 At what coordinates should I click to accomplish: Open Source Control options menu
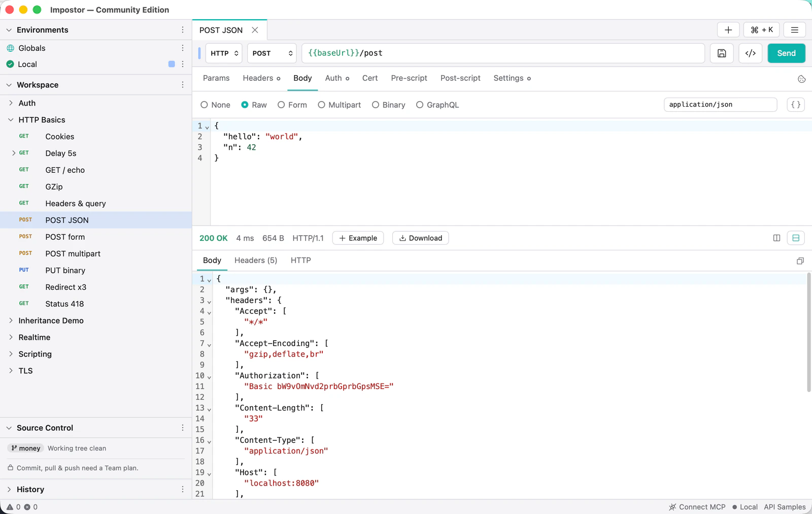pyautogui.click(x=183, y=428)
